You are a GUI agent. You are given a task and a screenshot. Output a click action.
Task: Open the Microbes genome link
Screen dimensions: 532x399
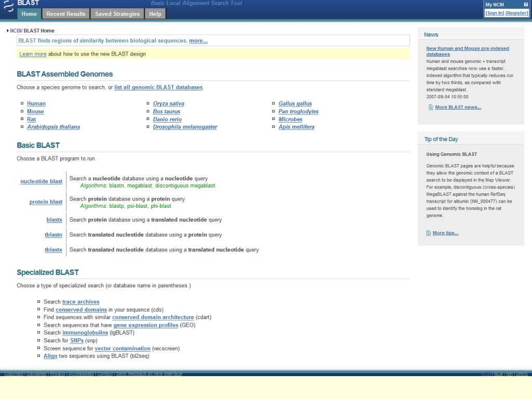290,119
